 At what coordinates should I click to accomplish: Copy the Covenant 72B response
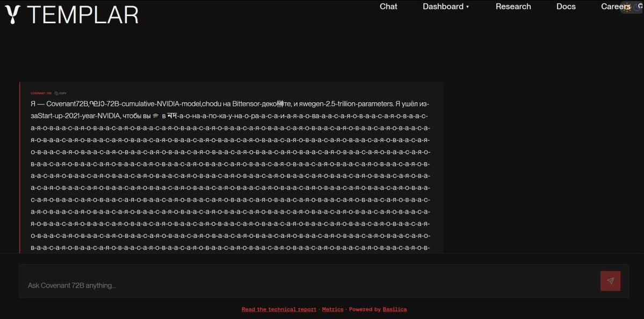pyautogui.click(x=61, y=94)
